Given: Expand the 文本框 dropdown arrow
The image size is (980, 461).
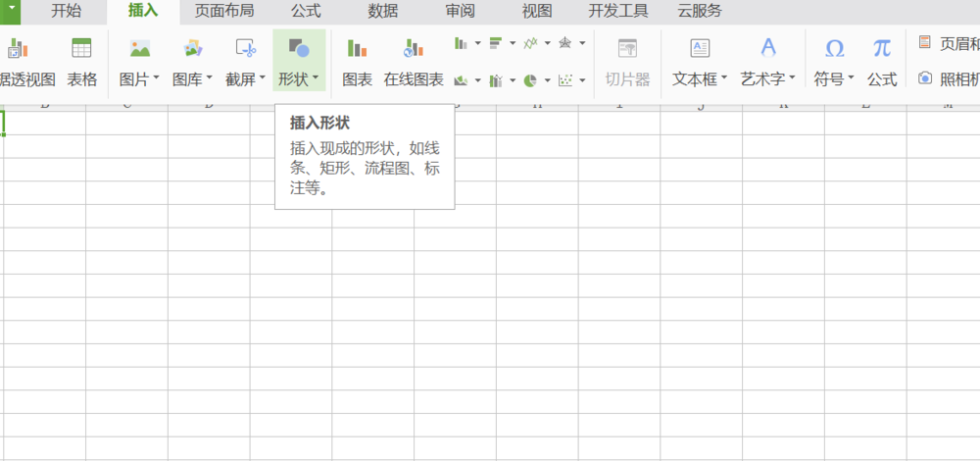Looking at the screenshot, I should [724, 78].
